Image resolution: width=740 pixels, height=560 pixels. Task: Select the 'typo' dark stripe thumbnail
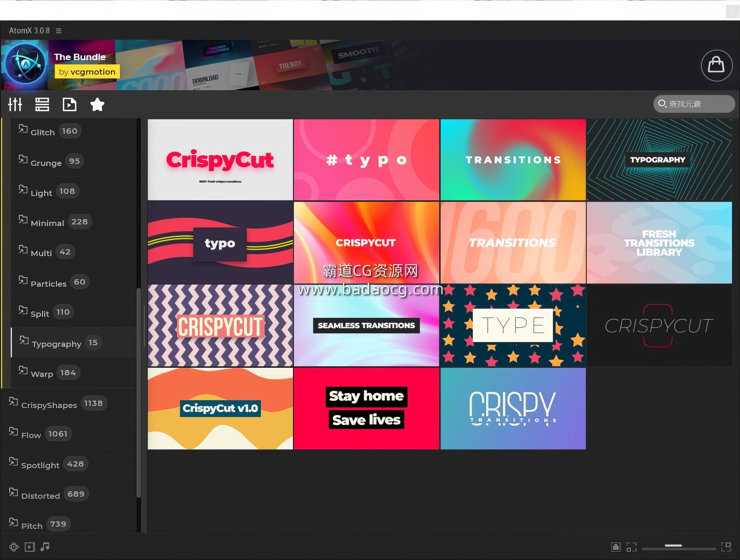(x=220, y=243)
